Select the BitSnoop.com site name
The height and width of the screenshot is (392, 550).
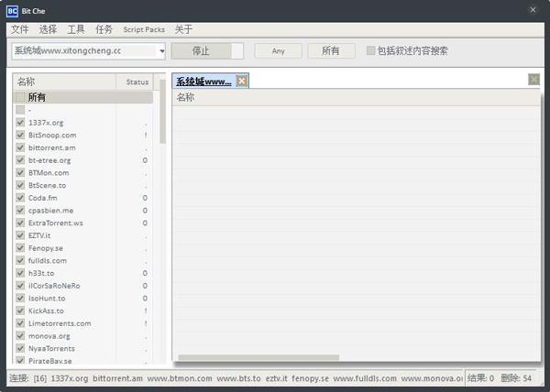pyautogui.click(x=52, y=136)
